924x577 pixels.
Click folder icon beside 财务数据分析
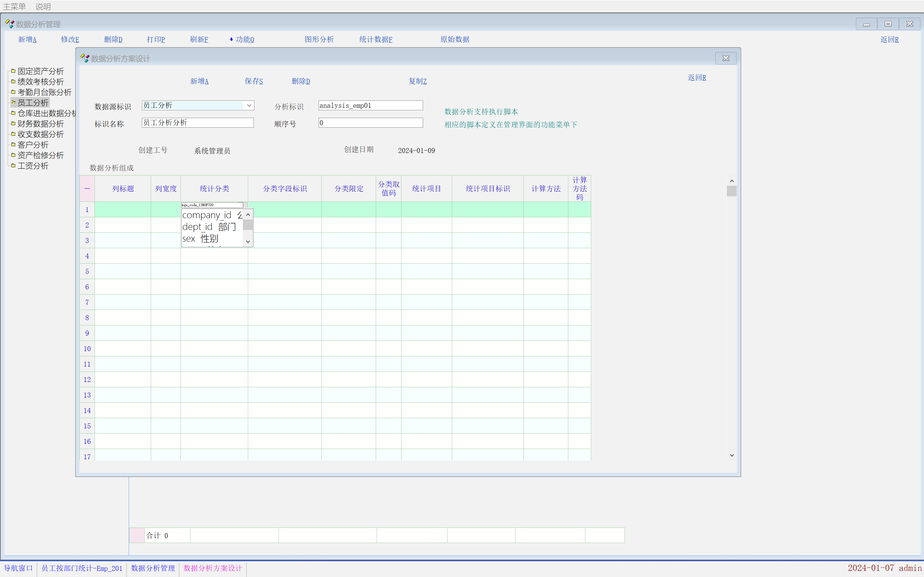coord(13,123)
